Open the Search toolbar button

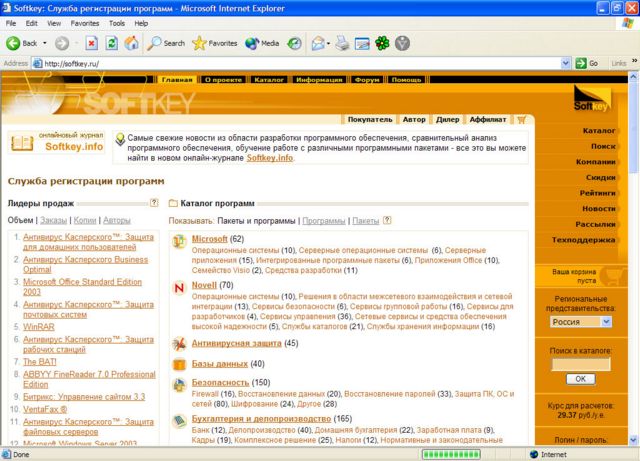point(166,43)
